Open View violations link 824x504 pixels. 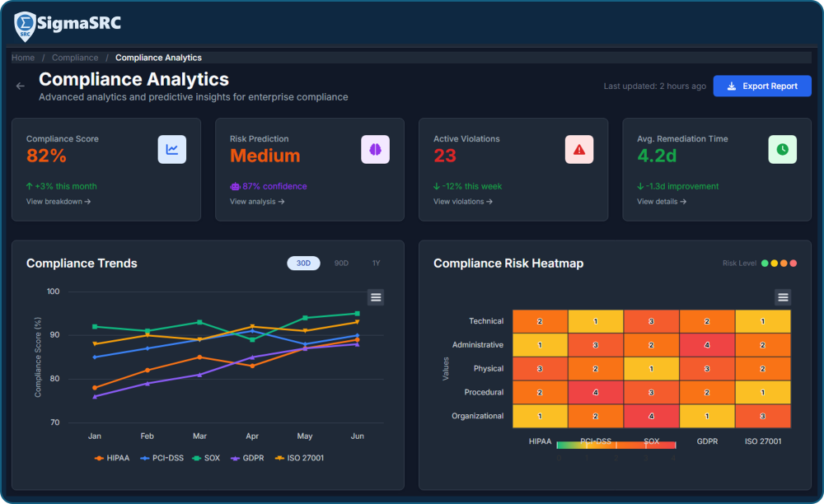pos(463,202)
